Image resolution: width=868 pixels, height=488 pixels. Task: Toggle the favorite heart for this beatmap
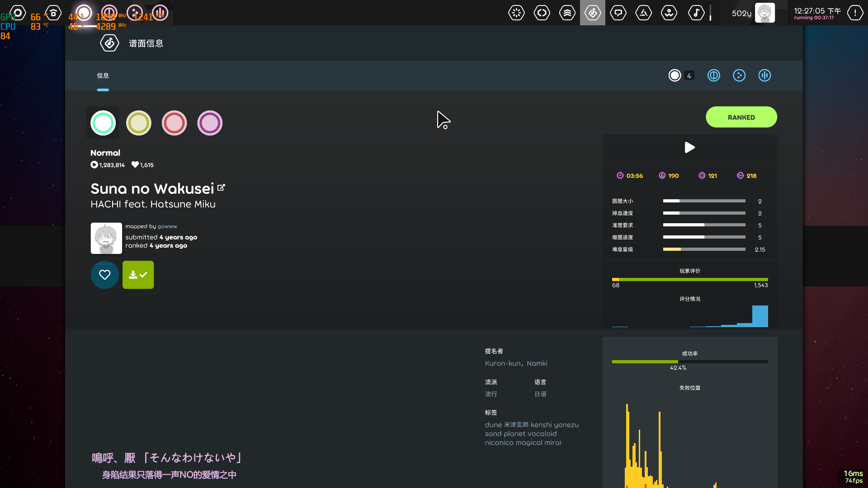(x=104, y=274)
